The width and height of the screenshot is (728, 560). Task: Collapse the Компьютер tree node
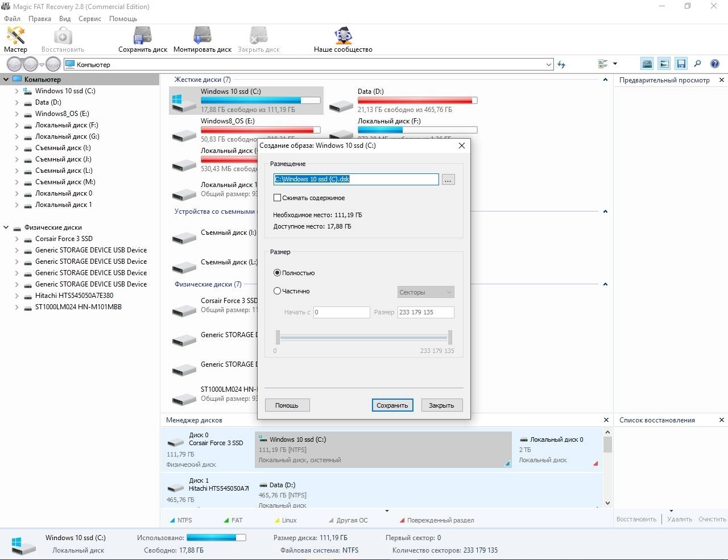coord(6,80)
